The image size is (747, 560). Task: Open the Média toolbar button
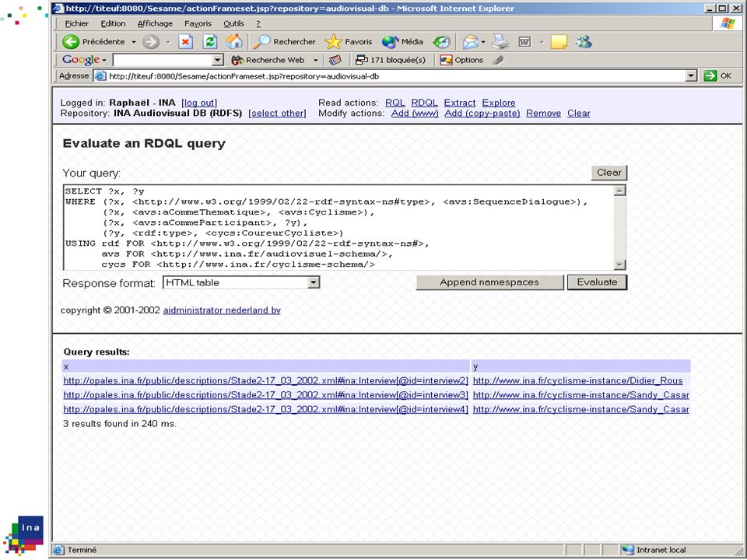pyautogui.click(x=402, y=42)
